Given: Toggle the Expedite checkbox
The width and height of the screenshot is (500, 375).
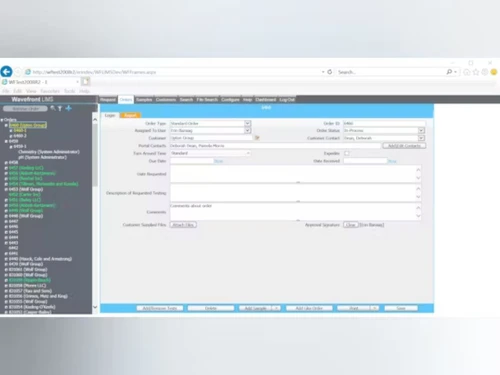Looking at the screenshot, I should point(347,153).
